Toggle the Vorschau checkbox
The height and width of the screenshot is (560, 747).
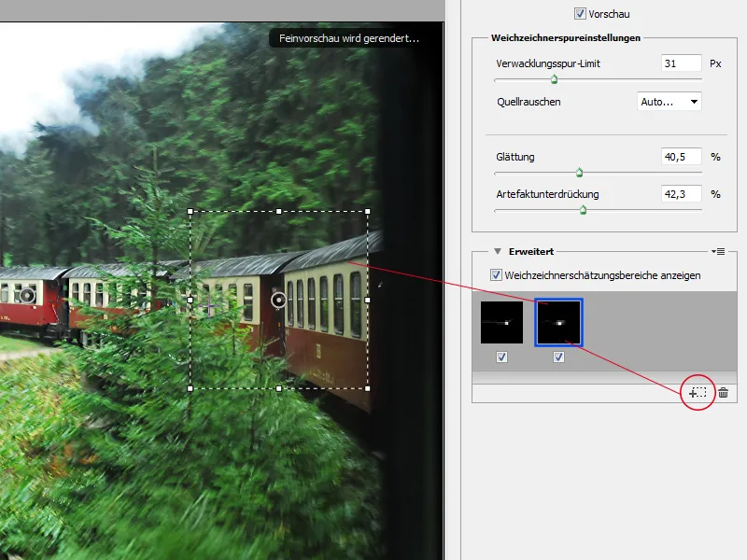(x=580, y=14)
